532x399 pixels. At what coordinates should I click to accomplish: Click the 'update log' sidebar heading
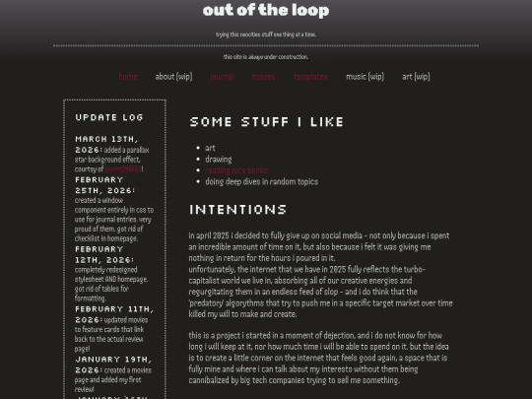[109, 117]
